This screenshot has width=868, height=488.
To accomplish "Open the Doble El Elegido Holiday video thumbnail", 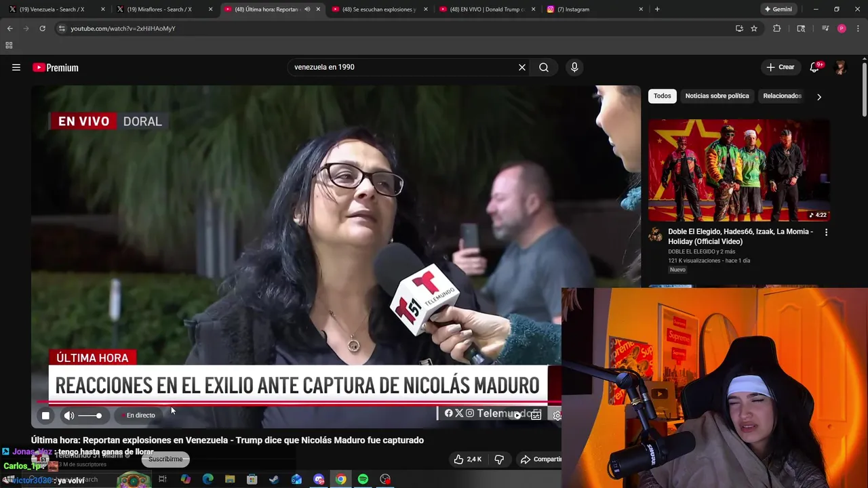I will (738, 170).
